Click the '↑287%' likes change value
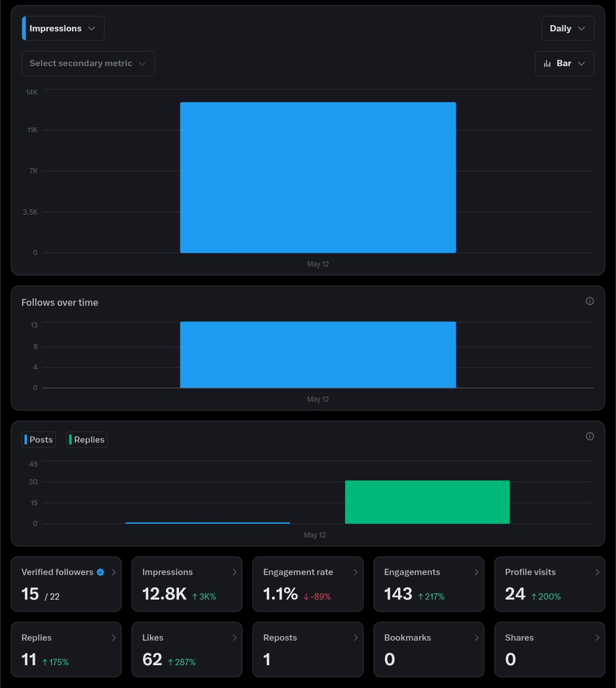 click(x=182, y=662)
